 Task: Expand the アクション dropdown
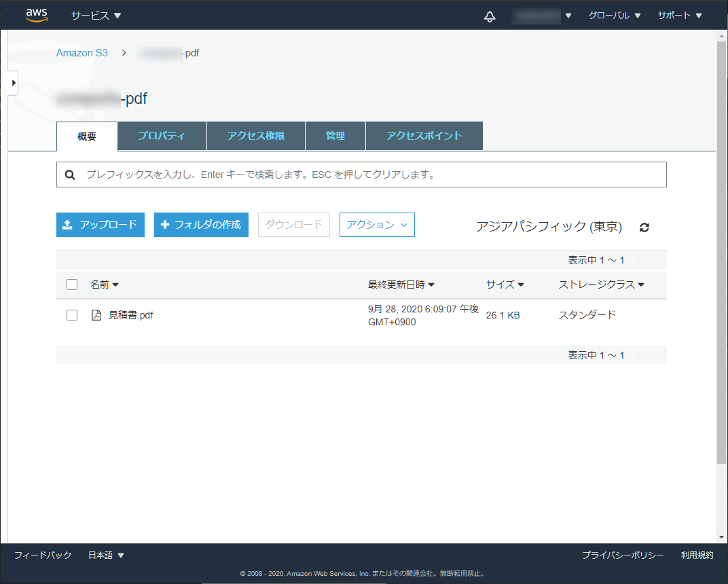pyautogui.click(x=377, y=225)
